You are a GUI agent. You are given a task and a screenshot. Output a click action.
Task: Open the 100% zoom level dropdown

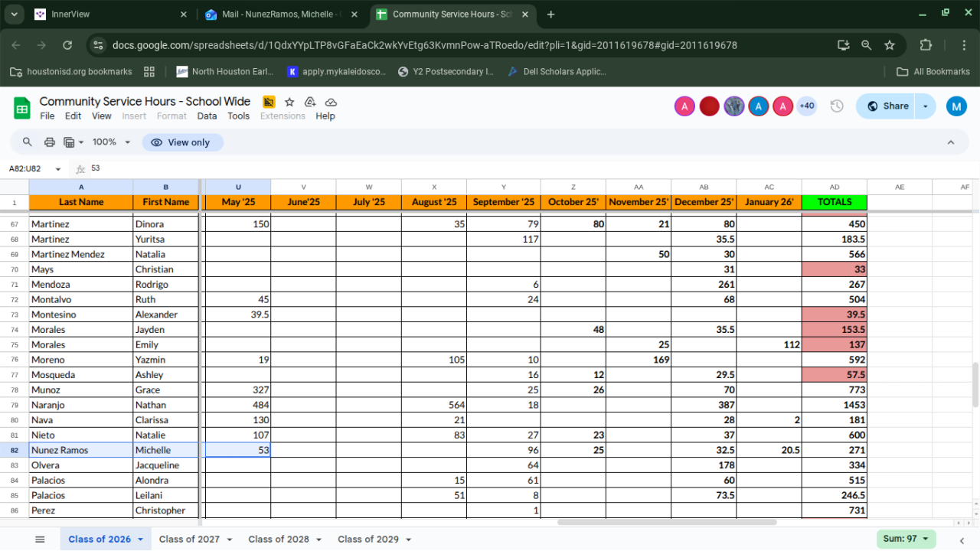point(112,142)
